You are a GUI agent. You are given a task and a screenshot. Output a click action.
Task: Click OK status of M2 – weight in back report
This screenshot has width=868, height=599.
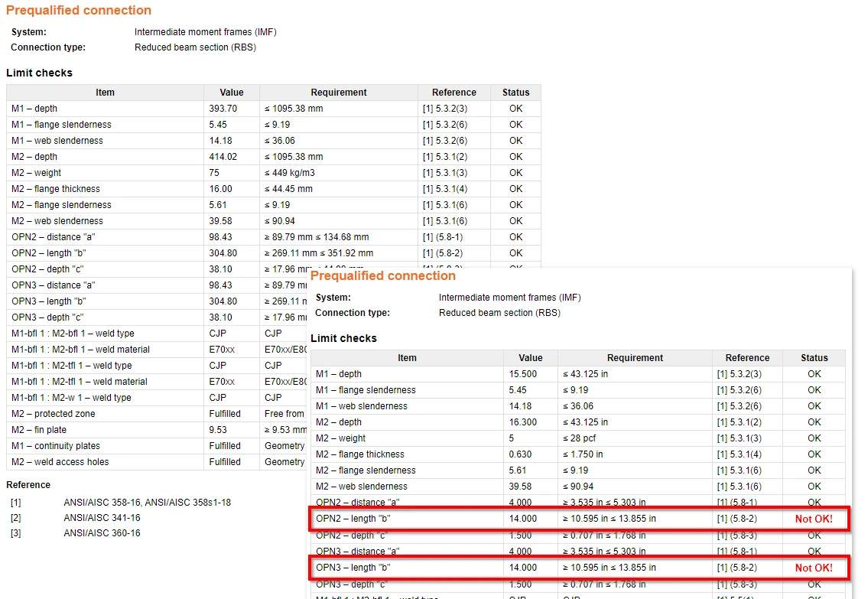pos(516,173)
